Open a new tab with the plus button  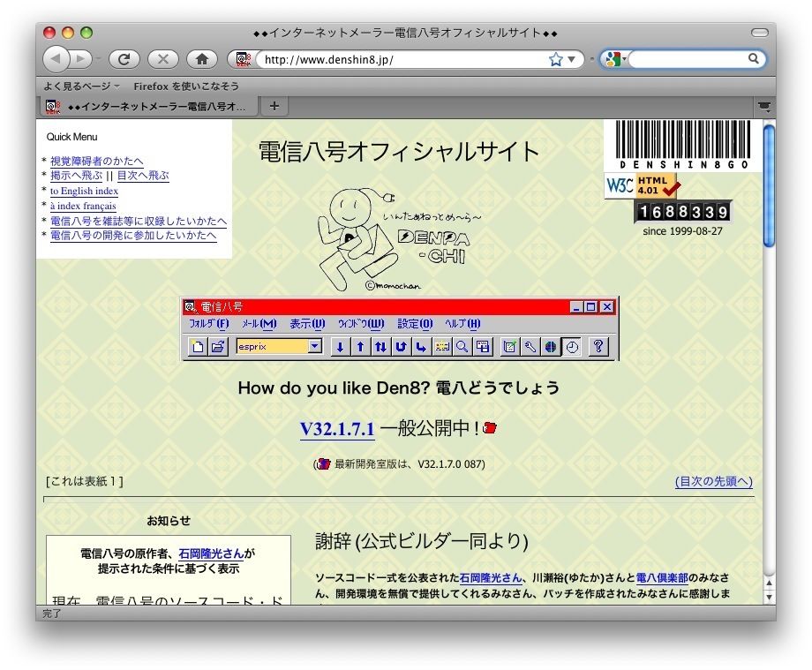point(274,106)
